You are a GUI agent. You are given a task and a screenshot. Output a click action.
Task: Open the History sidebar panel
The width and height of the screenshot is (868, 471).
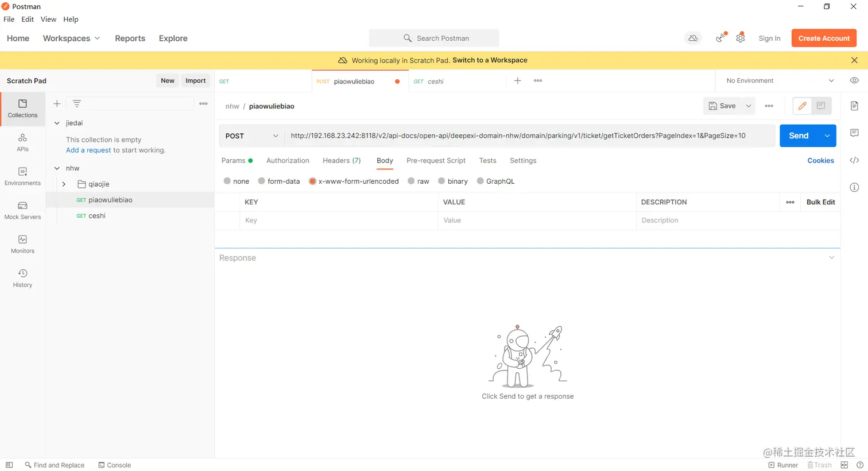coord(22,278)
